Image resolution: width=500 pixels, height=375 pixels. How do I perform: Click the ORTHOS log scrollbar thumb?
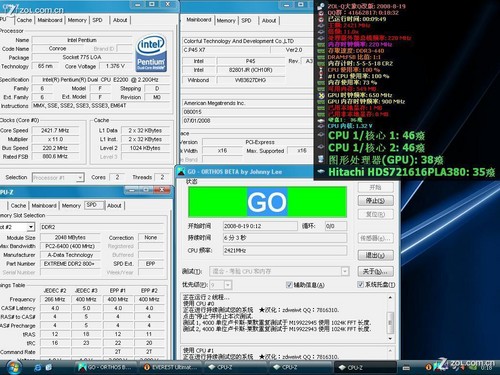390,322
